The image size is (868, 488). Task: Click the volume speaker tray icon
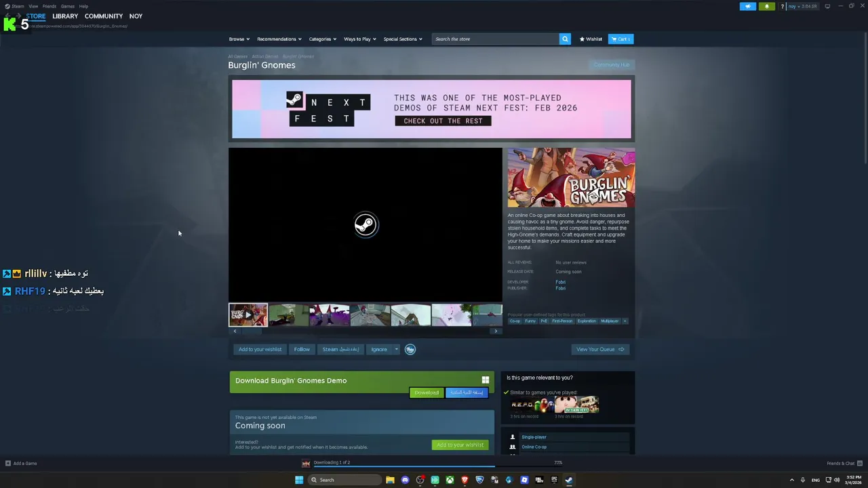[836, 480]
